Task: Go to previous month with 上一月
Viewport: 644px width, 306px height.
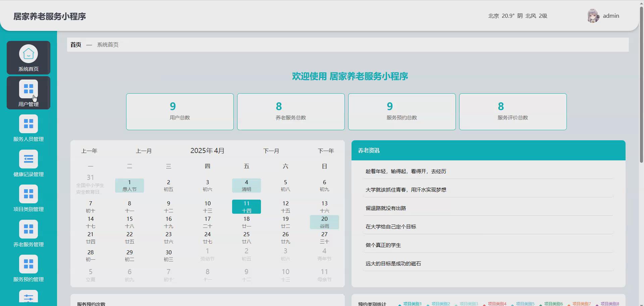Action: point(144,151)
